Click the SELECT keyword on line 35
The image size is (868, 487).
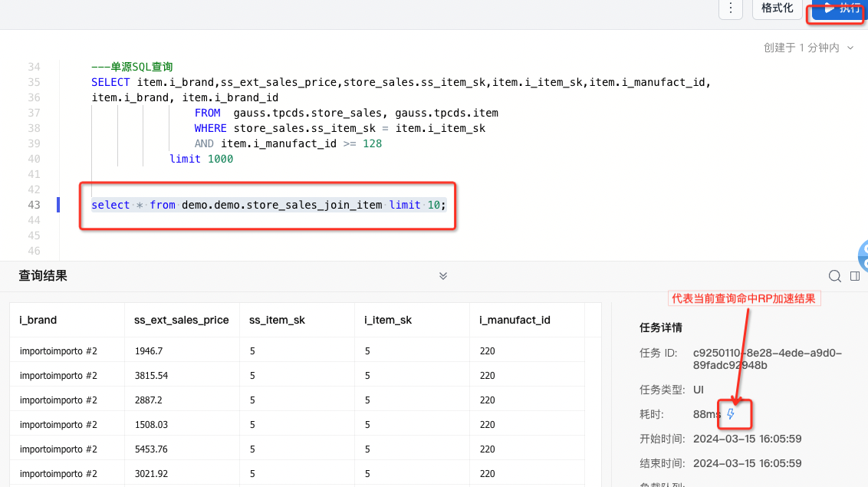coord(110,82)
